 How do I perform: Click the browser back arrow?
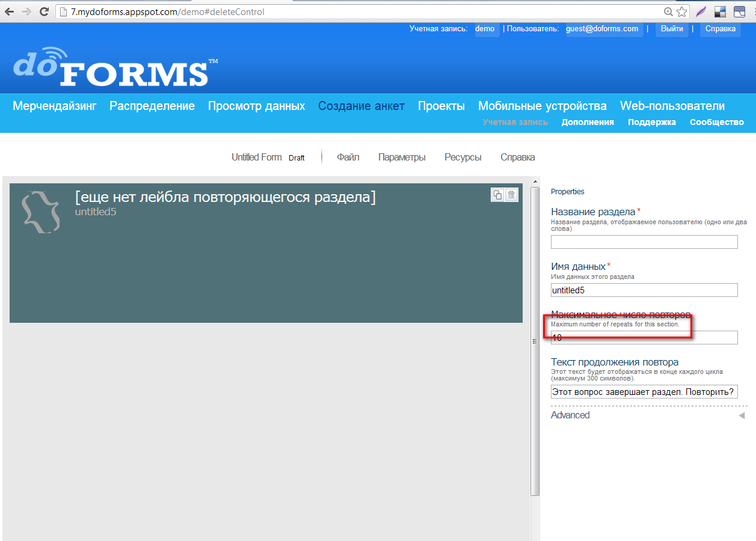coord(10,11)
